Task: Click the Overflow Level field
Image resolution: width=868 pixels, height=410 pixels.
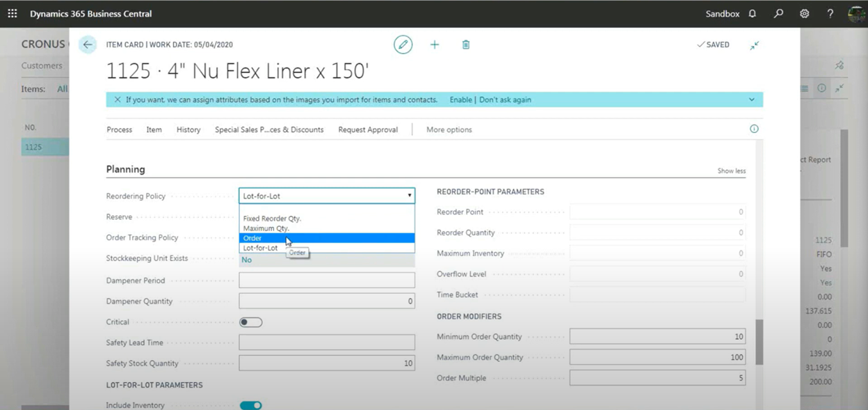Action: click(x=657, y=274)
